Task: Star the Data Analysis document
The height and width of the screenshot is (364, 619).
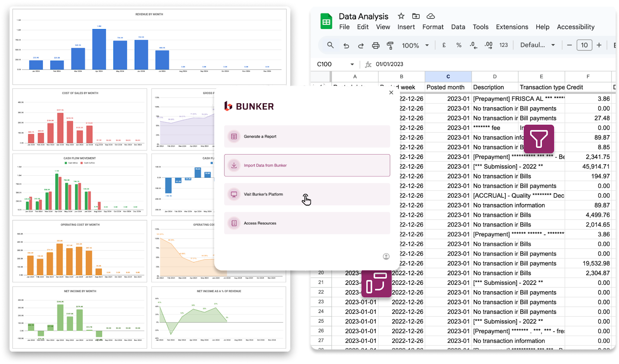Action: [x=401, y=16]
